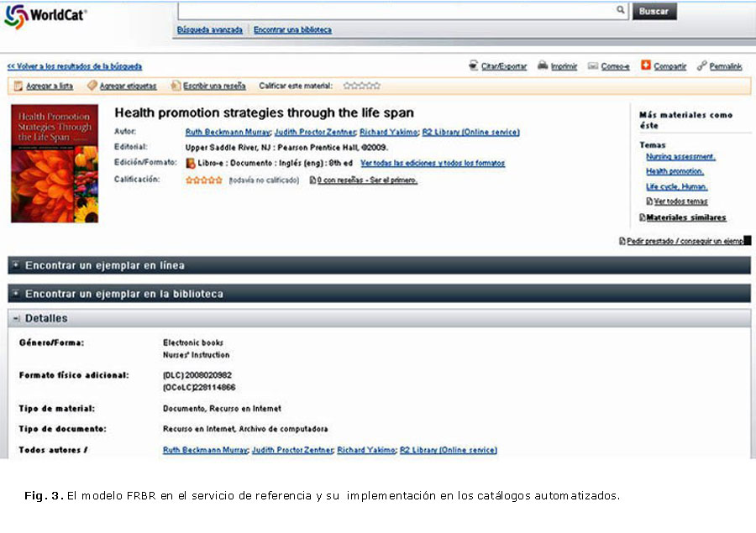Rate this item with the stars
This screenshot has height=533, width=756.
(362, 86)
